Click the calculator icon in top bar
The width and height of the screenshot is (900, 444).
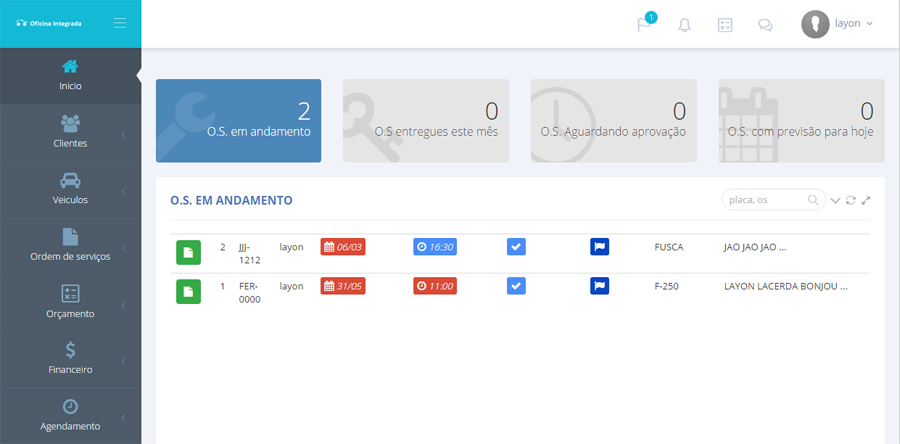point(725,25)
